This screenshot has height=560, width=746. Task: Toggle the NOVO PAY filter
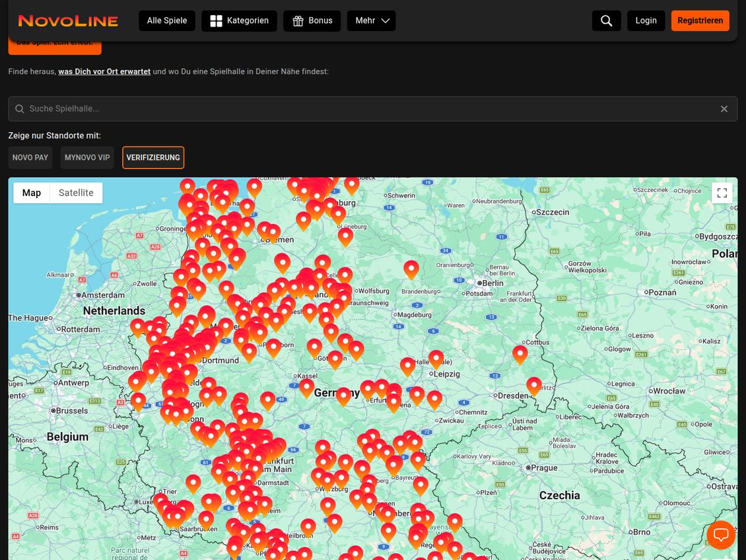(x=30, y=157)
